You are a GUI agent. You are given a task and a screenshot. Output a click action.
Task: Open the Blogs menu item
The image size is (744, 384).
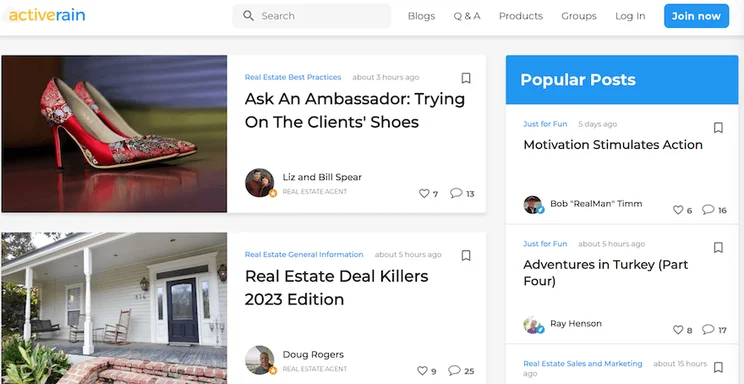(x=421, y=16)
